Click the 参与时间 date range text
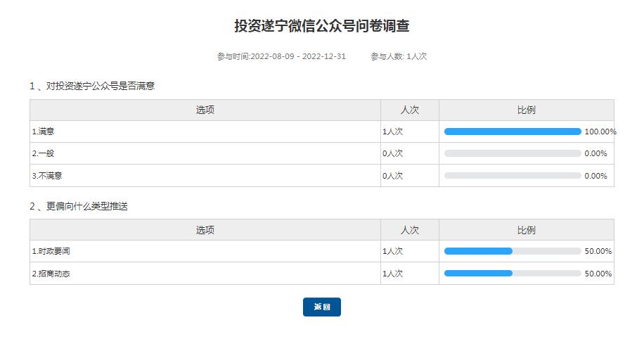This screenshot has height=339, width=644. pos(281,56)
